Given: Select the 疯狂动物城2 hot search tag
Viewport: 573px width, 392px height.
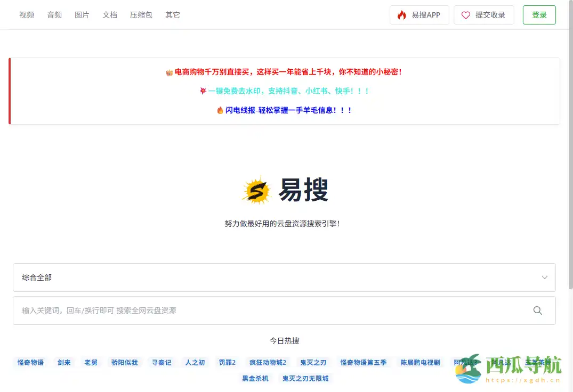Looking at the screenshot, I should click(267, 362).
